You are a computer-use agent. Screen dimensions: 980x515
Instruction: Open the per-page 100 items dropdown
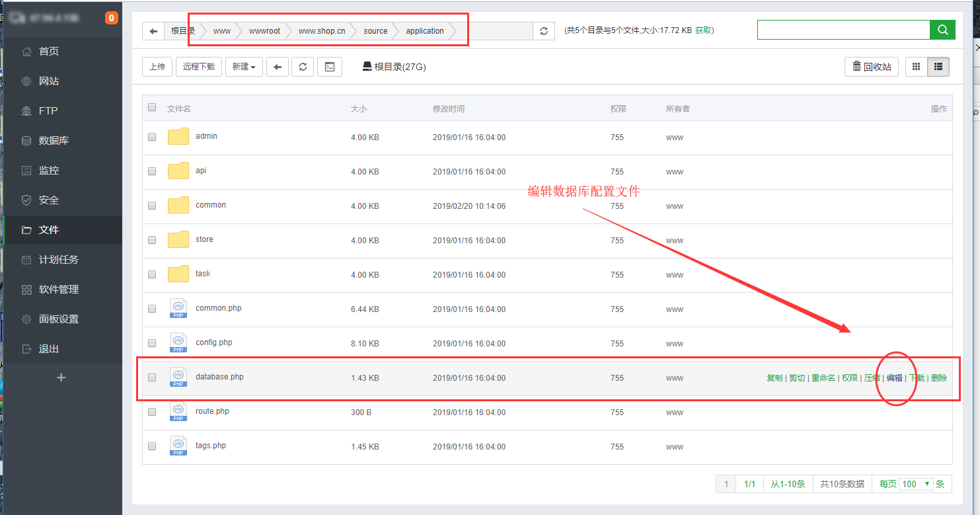tap(916, 484)
